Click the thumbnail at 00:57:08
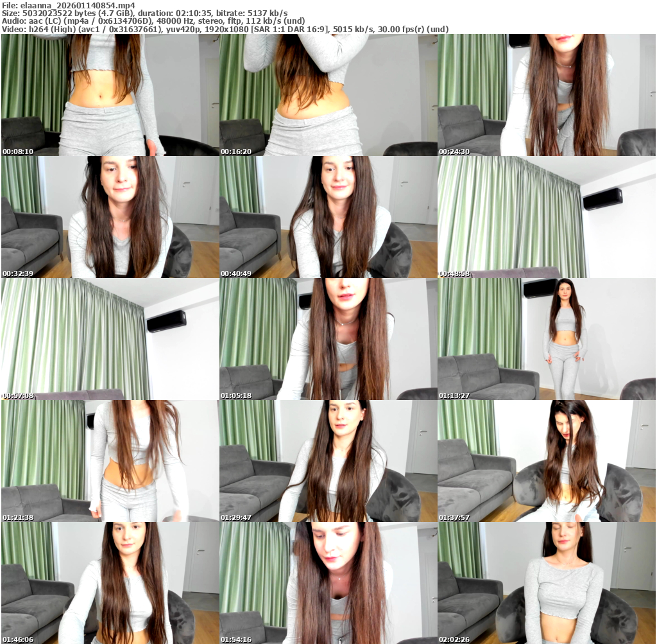Screen dimensions: 657x644 [x=110, y=339]
